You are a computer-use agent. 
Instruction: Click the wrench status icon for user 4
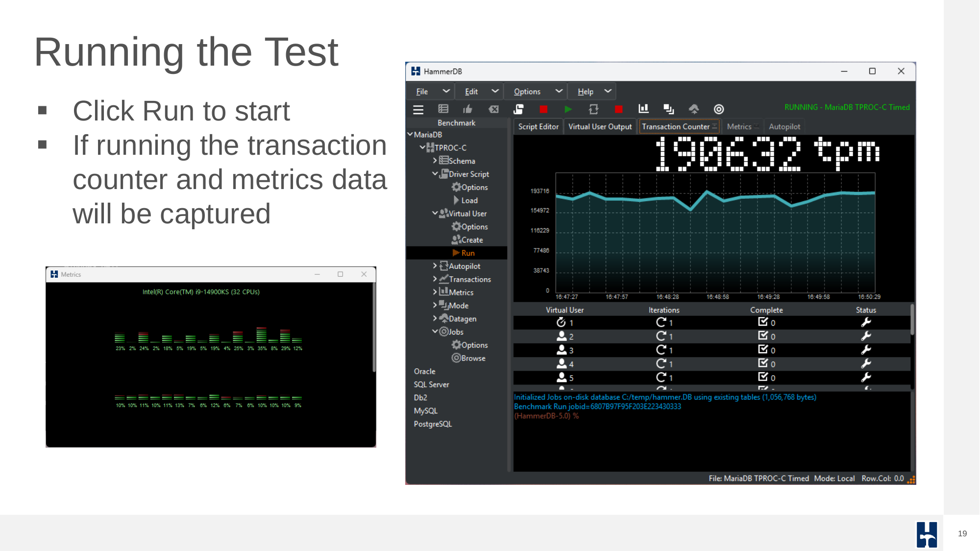coord(866,363)
